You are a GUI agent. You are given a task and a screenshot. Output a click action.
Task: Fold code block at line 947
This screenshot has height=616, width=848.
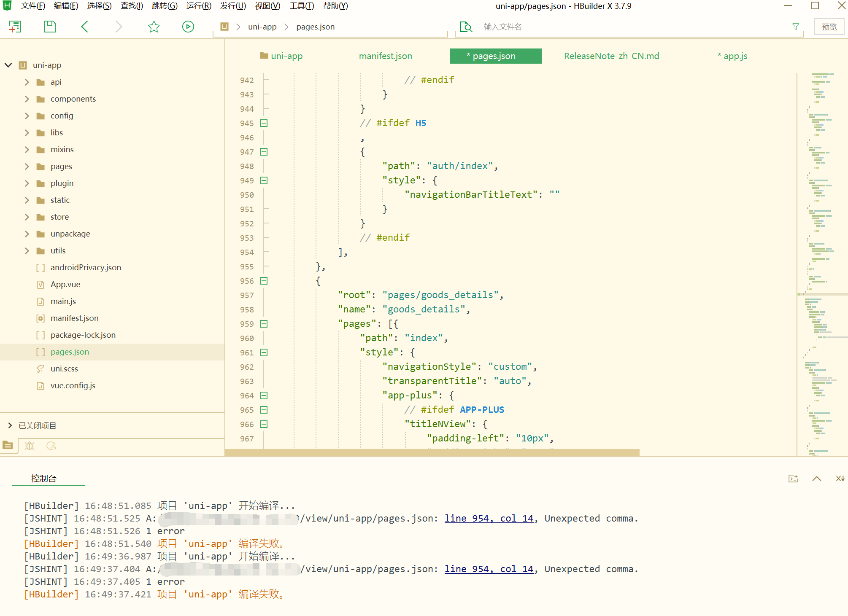[264, 152]
